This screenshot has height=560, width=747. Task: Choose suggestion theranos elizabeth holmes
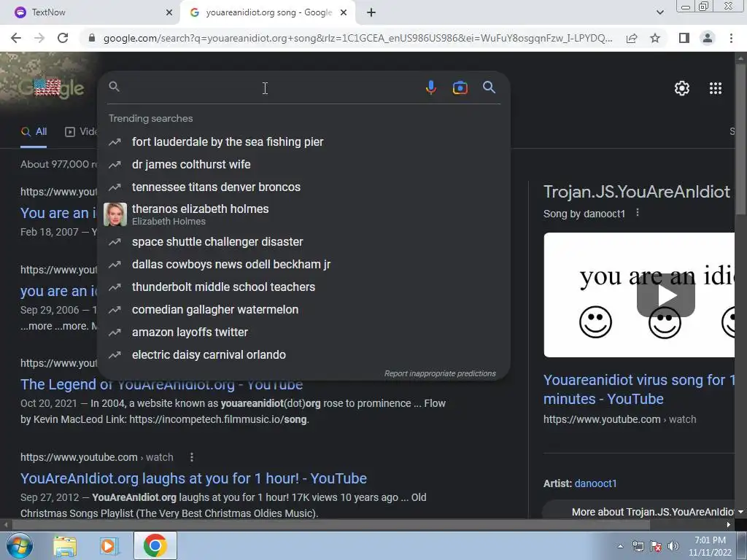[303, 214]
